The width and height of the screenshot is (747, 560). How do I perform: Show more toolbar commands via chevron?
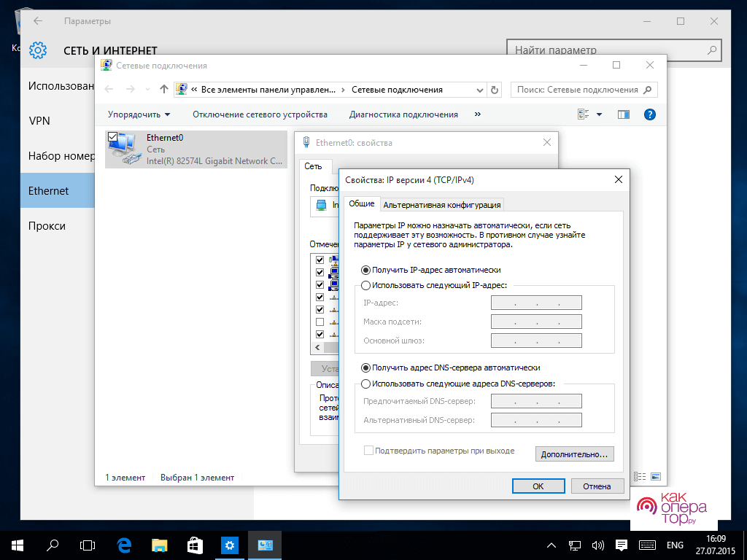[478, 114]
